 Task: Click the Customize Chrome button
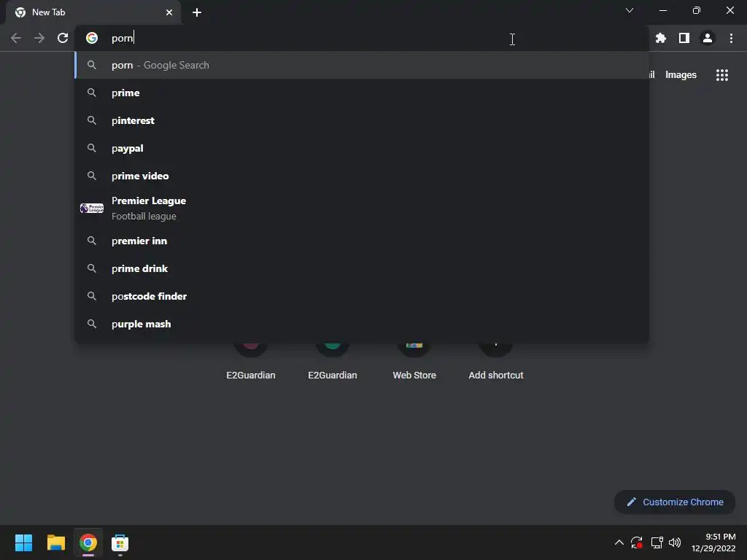pyautogui.click(x=675, y=502)
